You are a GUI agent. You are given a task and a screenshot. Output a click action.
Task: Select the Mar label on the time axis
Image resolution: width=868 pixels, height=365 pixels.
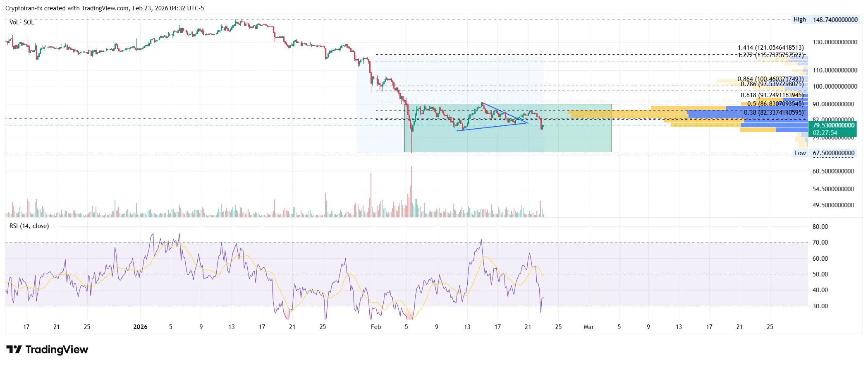(588, 327)
